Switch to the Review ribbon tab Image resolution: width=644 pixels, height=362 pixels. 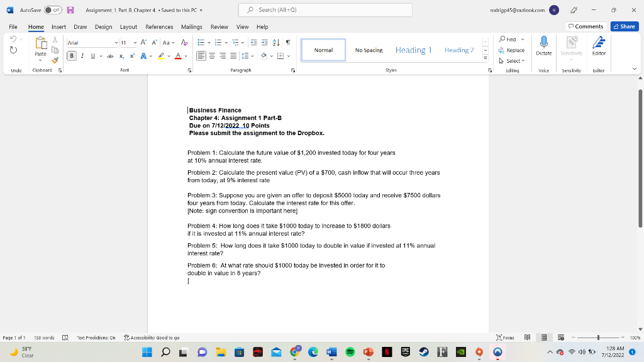click(x=219, y=26)
